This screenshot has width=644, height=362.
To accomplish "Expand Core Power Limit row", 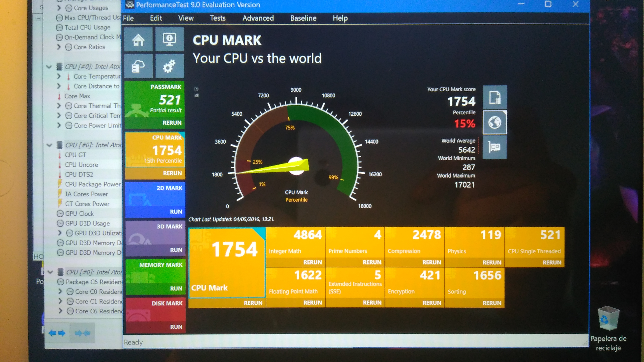I will pyautogui.click(x=59, y=125).
